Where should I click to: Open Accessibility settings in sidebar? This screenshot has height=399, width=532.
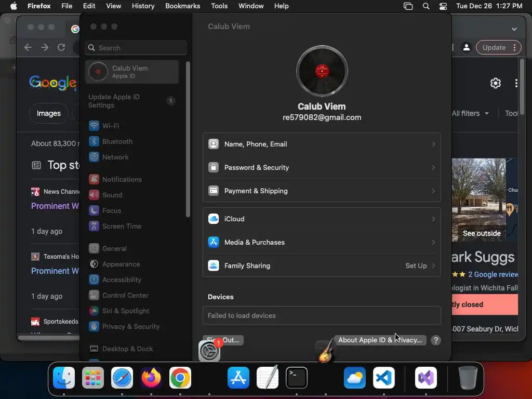point(115,280)
